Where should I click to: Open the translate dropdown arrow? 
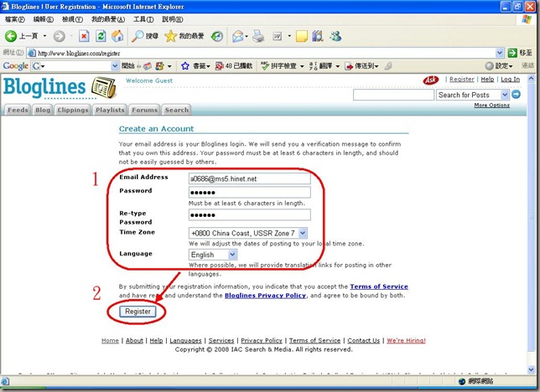(337, 66)
